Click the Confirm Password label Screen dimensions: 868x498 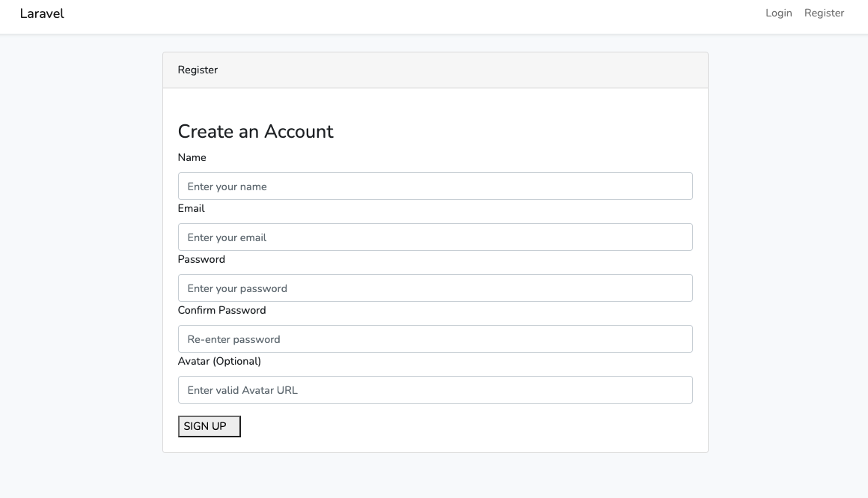(222, 310)
